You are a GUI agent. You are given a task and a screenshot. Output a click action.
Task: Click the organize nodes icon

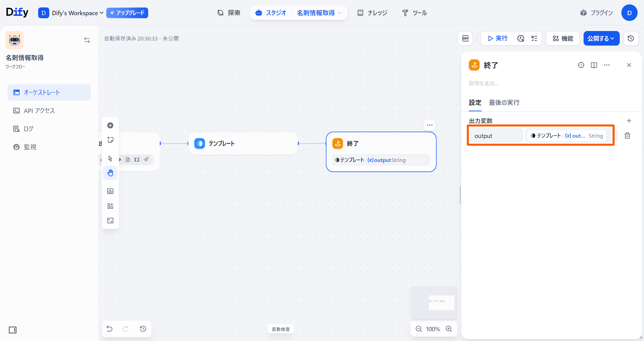coord(110,206)
